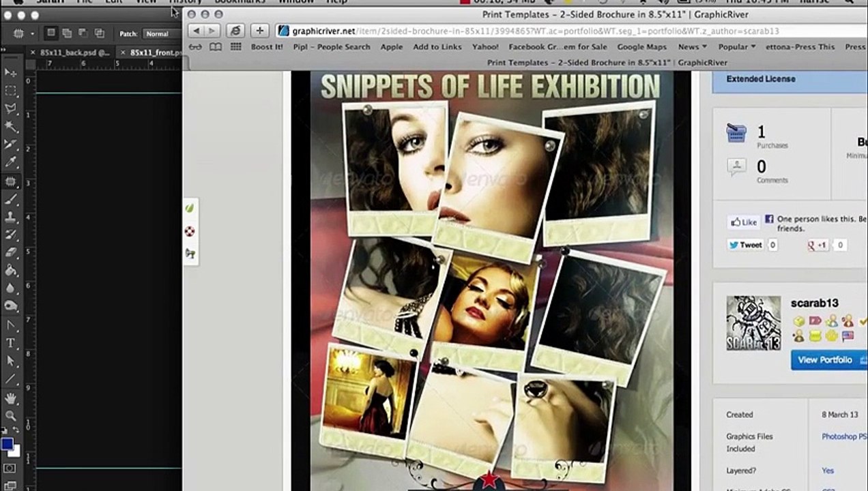This screenshot has height=491, width=868.
Task: Set the blue foreground color swatch
Action: 8,445
